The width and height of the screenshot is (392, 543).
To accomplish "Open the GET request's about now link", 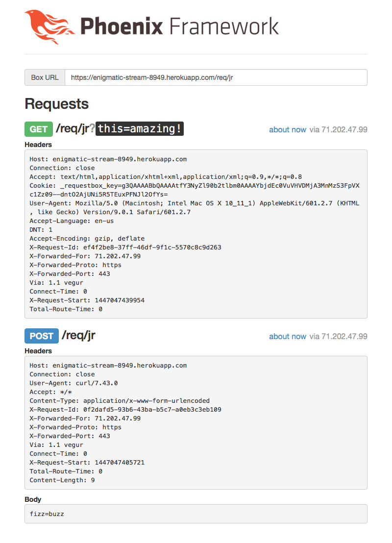I will [x=288, y=129].
